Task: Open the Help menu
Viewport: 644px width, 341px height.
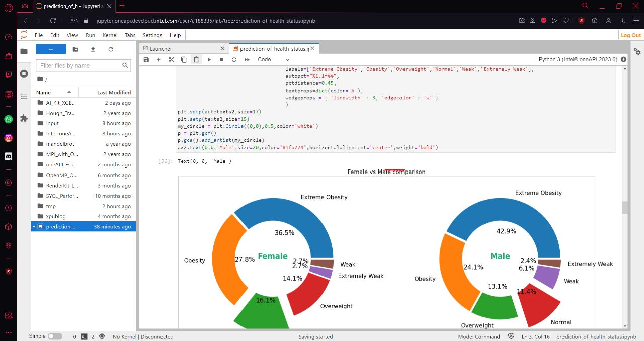Action: (x=175, y=35)
